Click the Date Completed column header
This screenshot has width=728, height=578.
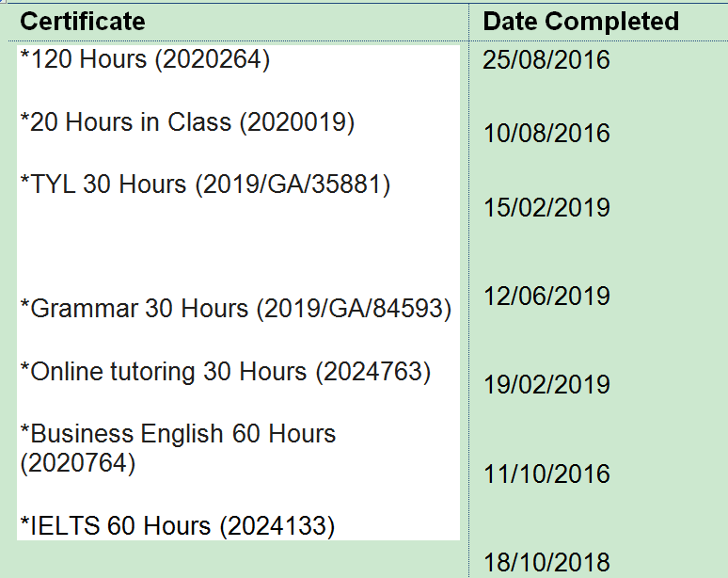(x=580, y=21)
